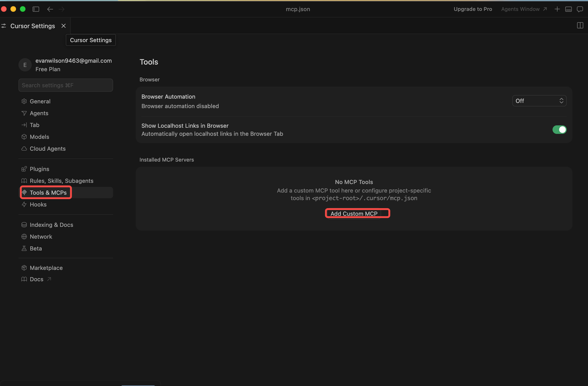Click the green macOS fullscreen button
Screen dimensions: 588x386
point(23,9)
